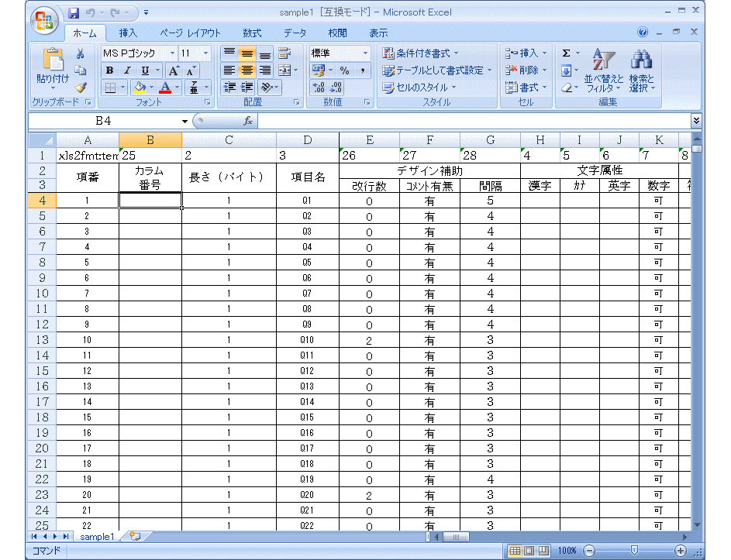
Task: Click the AutoSum sigma icon
Action: tap(566, 53)
